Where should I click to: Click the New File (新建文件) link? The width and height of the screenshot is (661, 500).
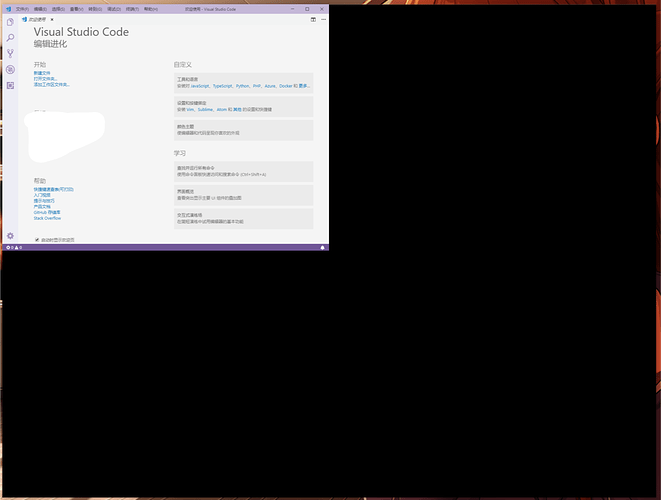point(42,73)
